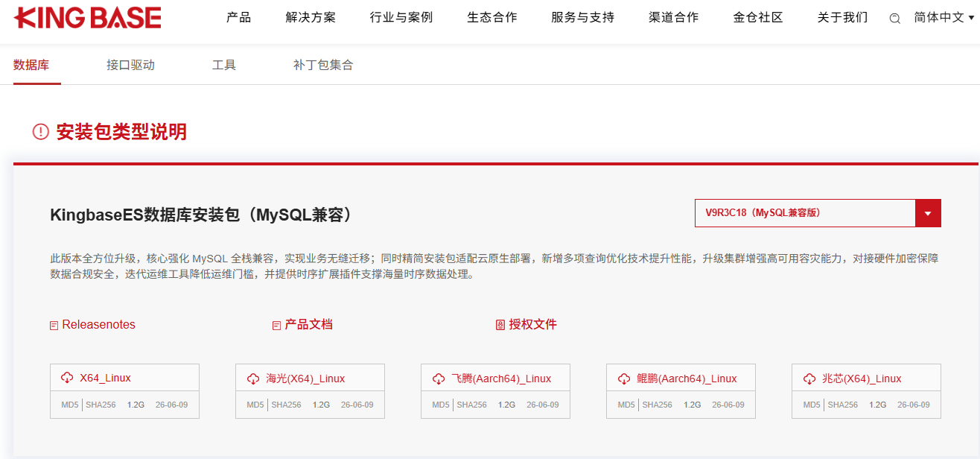Image resolution: width=980 pixels, height=459 pixels.
Task: Click SHA256 under X64_Linux
Action: 101,405
